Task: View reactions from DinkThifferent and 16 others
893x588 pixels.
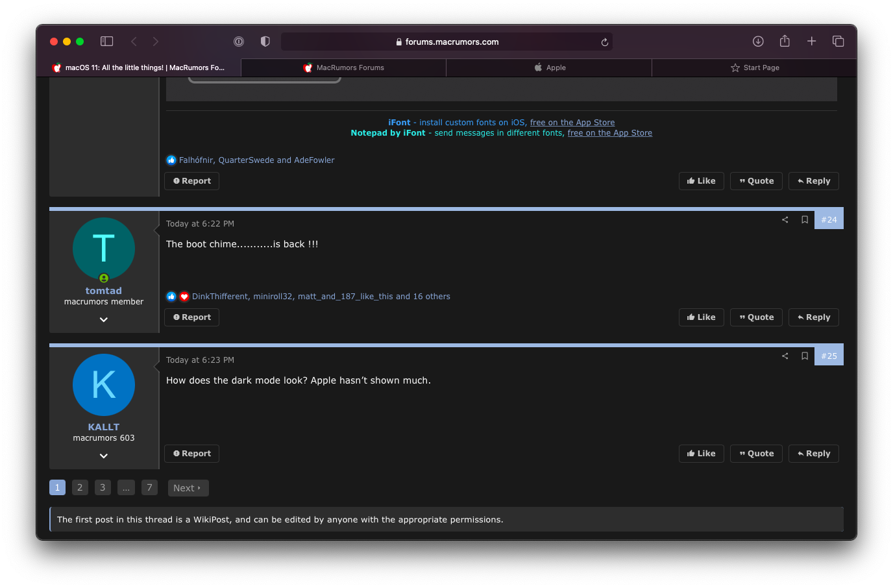Action: (321, 296)
